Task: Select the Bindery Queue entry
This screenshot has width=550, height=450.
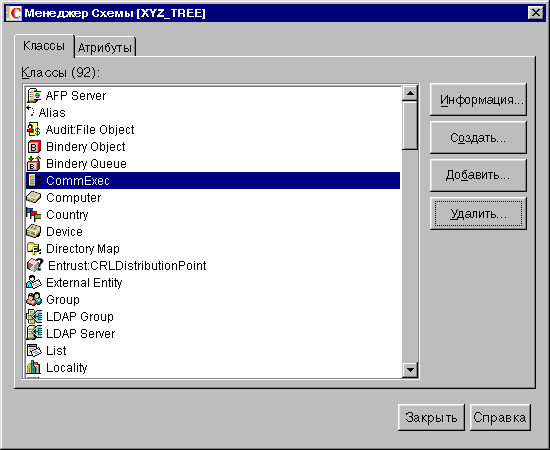Action: 213,164
